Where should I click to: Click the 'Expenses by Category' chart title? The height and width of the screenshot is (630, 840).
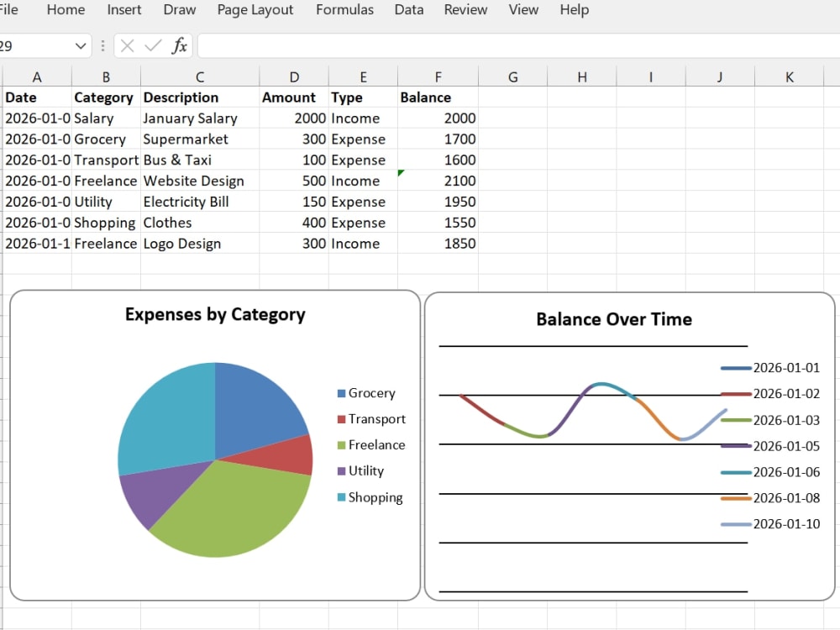(215, 314)
